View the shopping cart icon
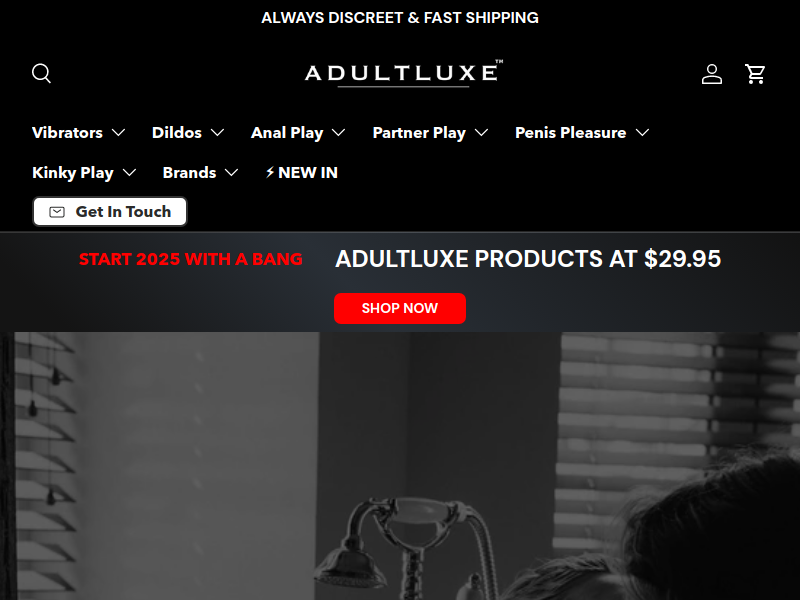The width and height of the screenshot is (800, 600). pos(755,74)
